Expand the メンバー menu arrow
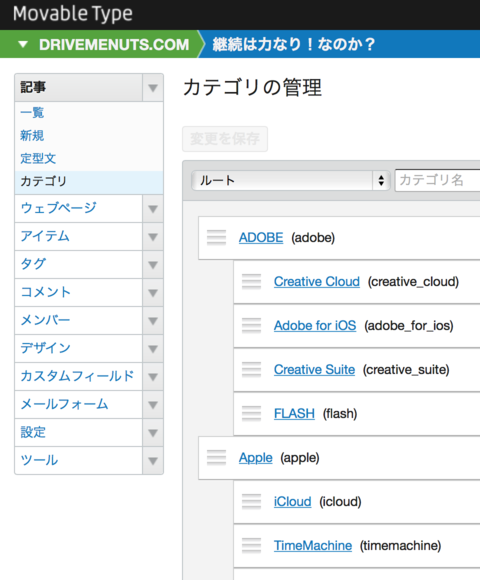 point(153,321)
